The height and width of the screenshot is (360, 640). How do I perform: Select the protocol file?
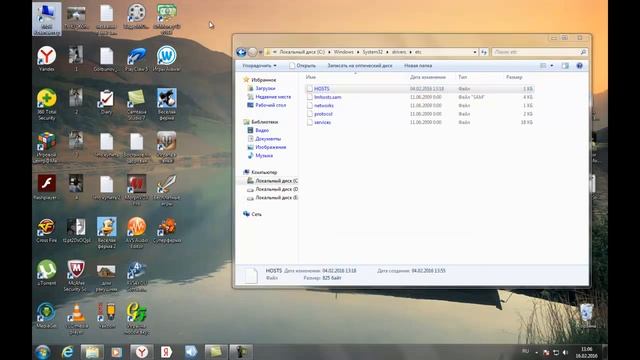tap(323, 114)
